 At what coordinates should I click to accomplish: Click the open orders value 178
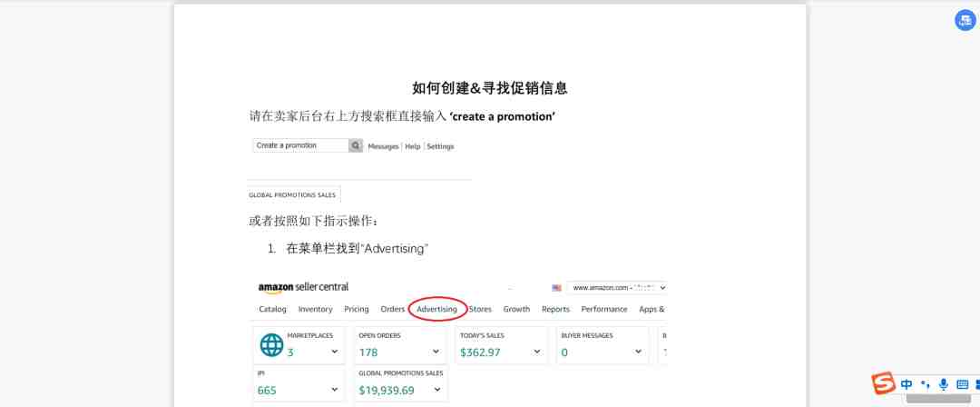[x=368, y=352]
